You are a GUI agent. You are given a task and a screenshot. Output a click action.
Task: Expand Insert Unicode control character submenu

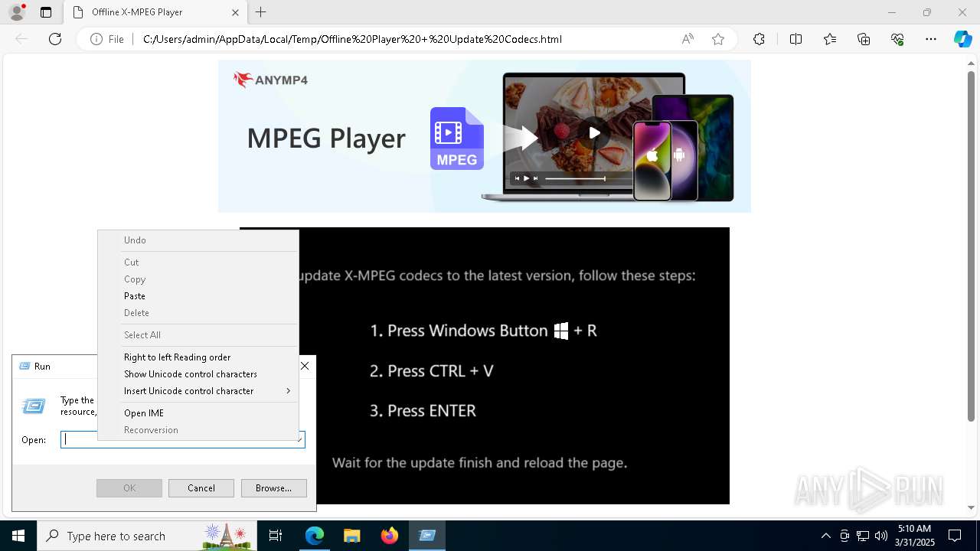pos(198,391)
